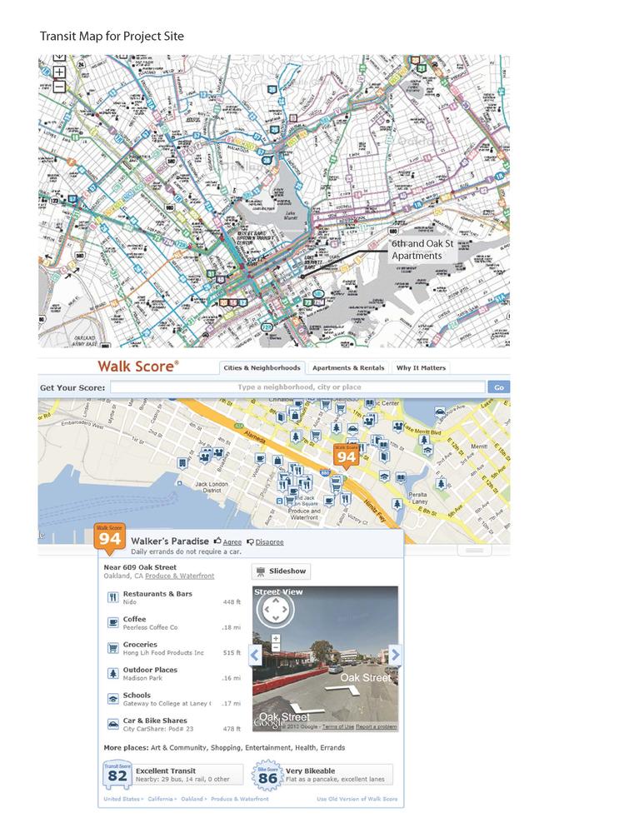This screenshot has width=644, height=833.
Task: Click the Jack London District map label
Action: (212, 487)
